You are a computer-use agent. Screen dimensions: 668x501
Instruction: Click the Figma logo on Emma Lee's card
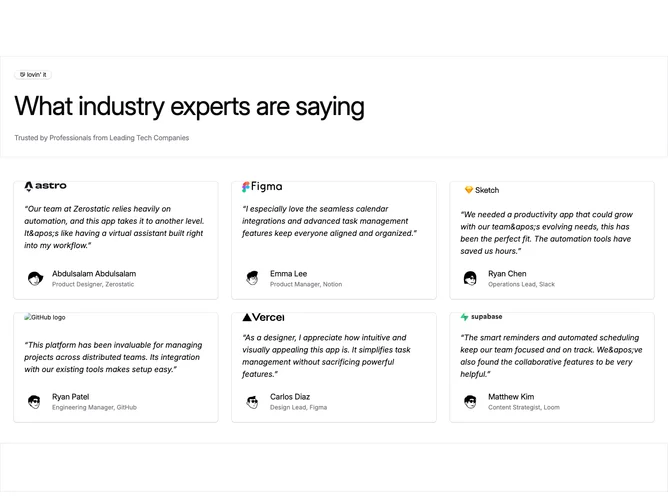262,187
